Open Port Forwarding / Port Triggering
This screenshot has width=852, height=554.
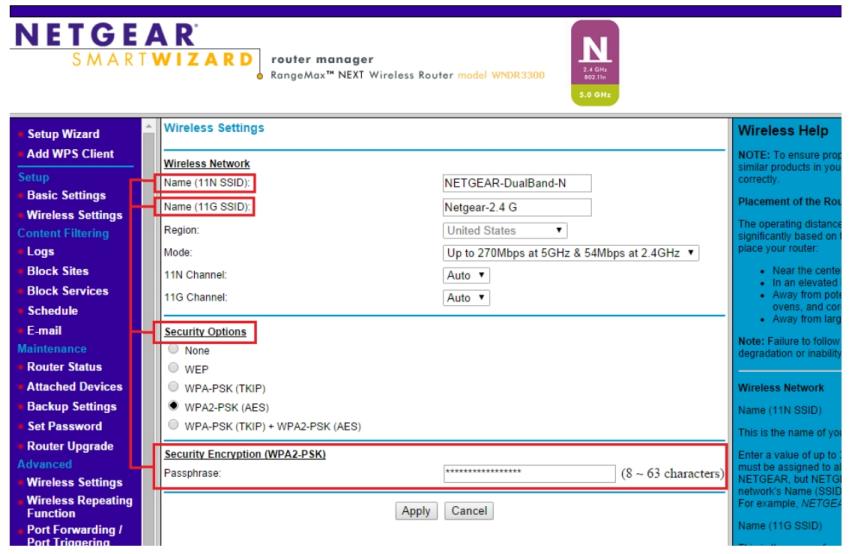(x=74, y=534)
